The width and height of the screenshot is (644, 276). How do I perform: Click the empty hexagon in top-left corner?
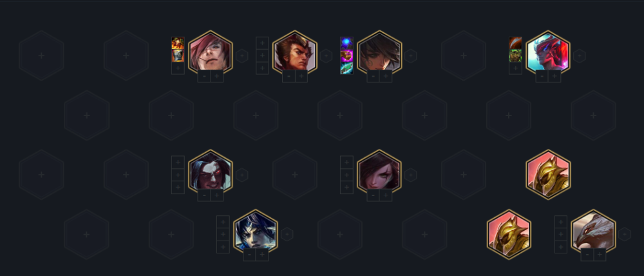coord(41,55)
